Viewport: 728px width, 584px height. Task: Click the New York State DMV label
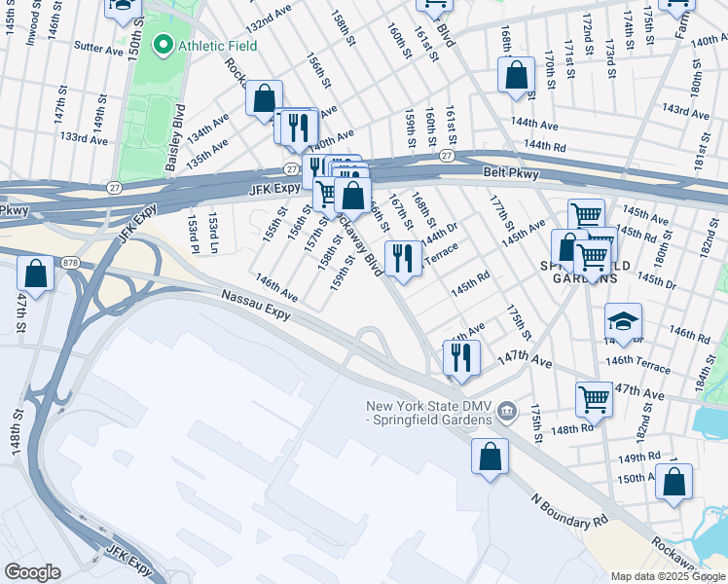(x=429, y=413)
